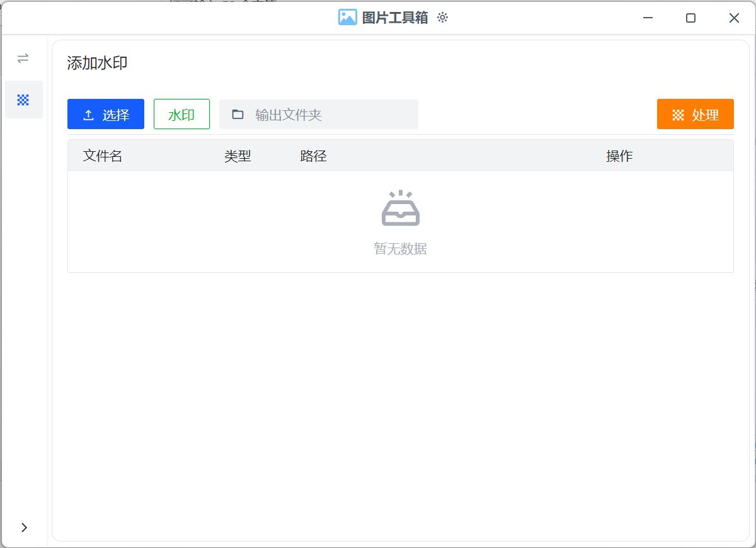This screenshot has width=756, height=548.
Task: Click the empty inbox tray icon
Action: point(401,208)
